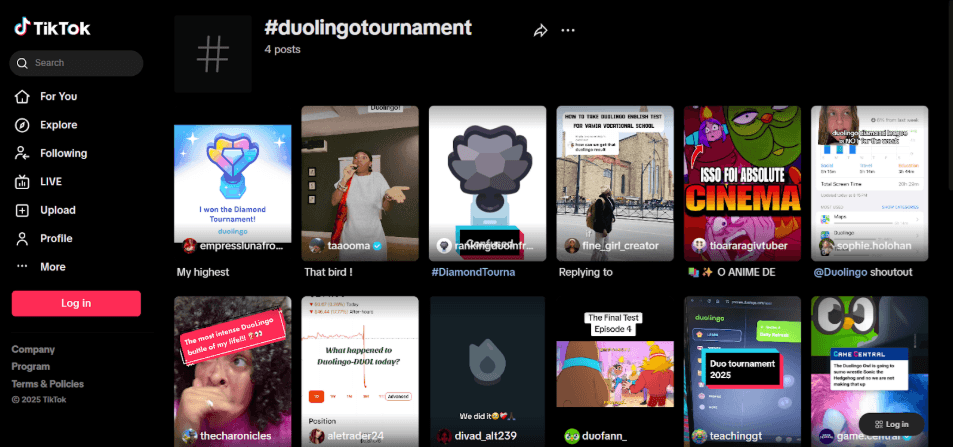Click the '4 posts' count text
953x447 pixels.
(283, 50)
